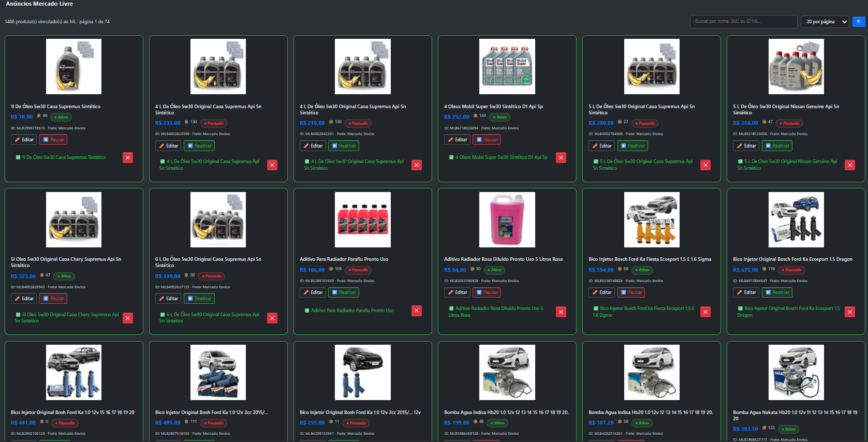Pause the 4 Oleos Mobil Super 5w30 listing
Image resolution: width=868 pixels, height=442 pixels.
[x=487, y=140]
